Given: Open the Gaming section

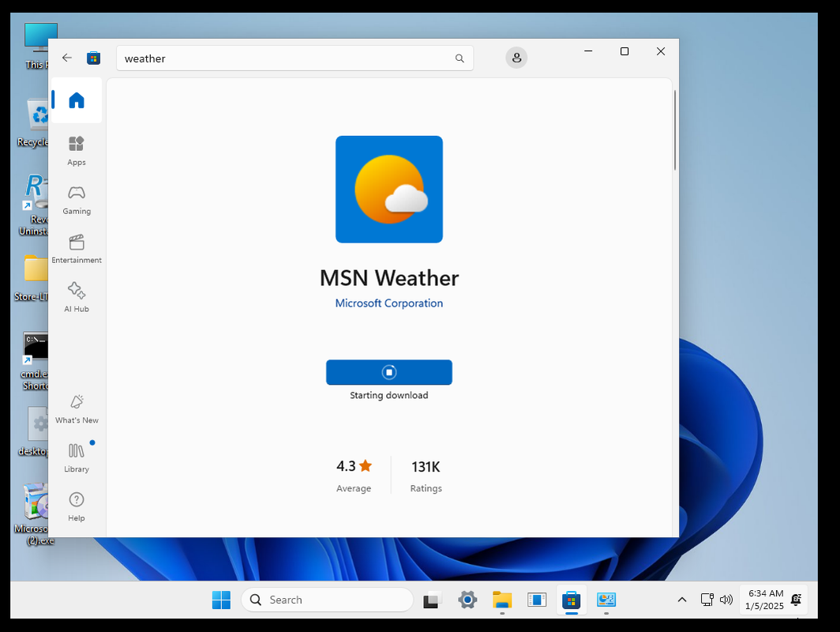Looking at the screenshot, I should pyautogui.click(x=77, y=201).
